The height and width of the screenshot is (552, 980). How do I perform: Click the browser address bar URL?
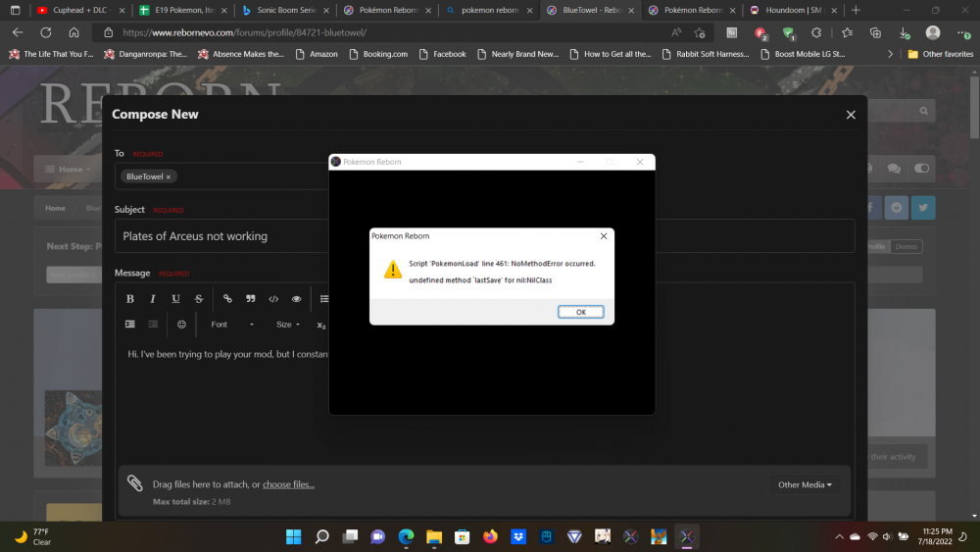pos(244,32)
